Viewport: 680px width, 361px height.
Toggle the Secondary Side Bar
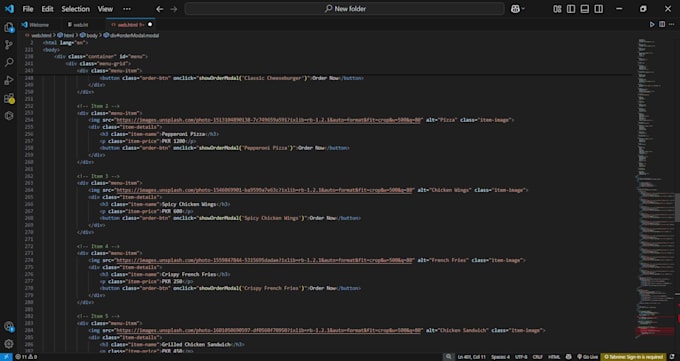[598, 9]
